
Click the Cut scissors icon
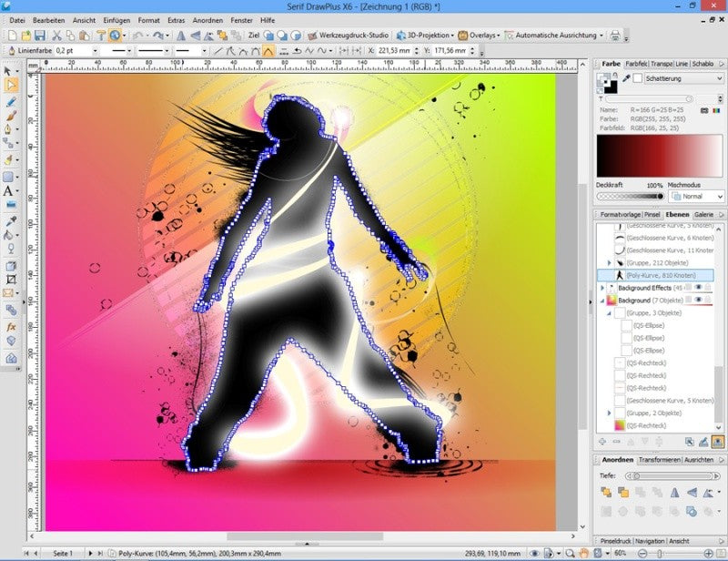click(56, 36)
